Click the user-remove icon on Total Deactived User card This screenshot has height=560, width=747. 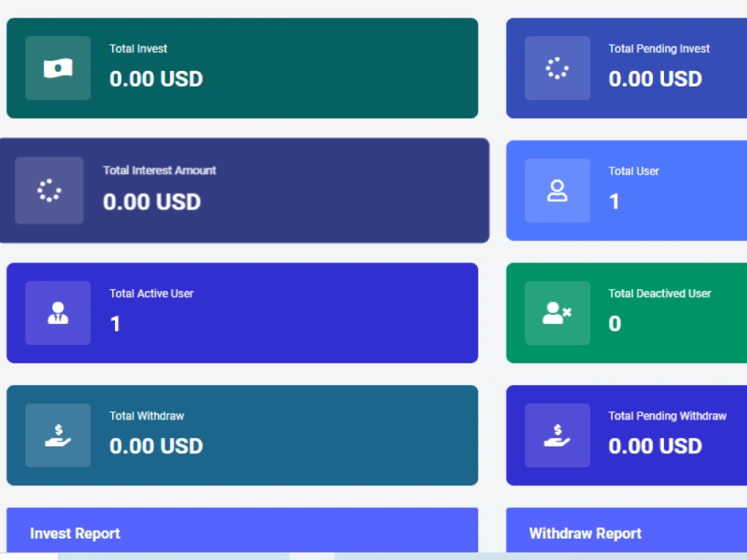(557, 313)
